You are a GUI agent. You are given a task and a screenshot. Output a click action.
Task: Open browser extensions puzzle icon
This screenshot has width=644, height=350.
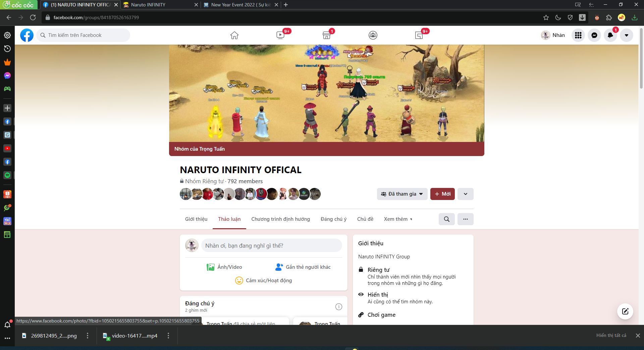click(609, 17)
